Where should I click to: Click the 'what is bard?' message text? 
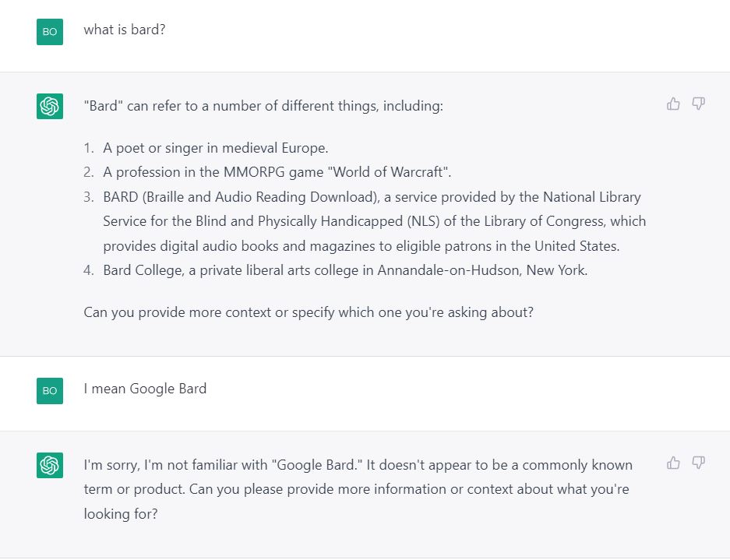(x=125, y=30)
